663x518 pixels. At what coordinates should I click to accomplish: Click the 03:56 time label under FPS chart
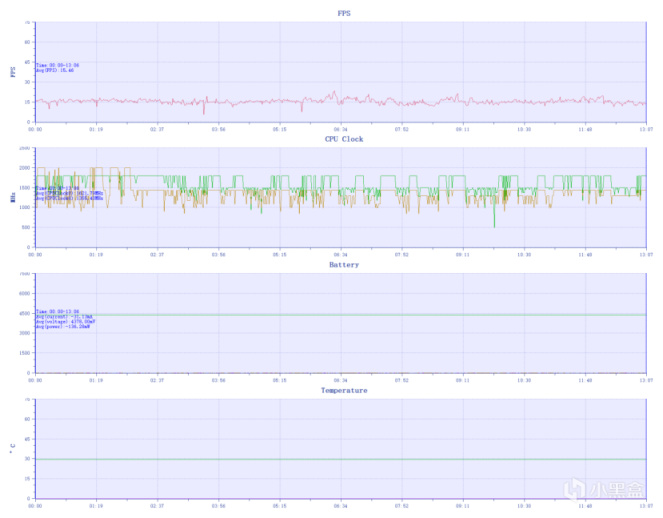coord(218,129)
